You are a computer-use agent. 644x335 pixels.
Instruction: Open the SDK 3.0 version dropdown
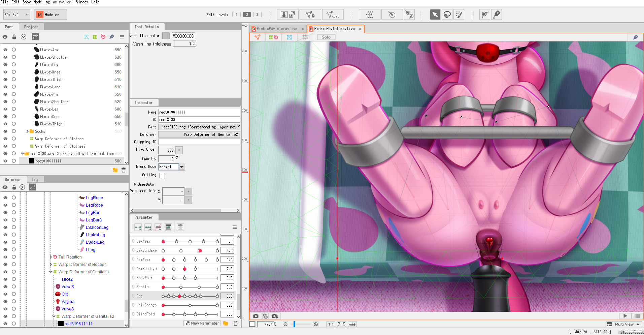[17, 15]
